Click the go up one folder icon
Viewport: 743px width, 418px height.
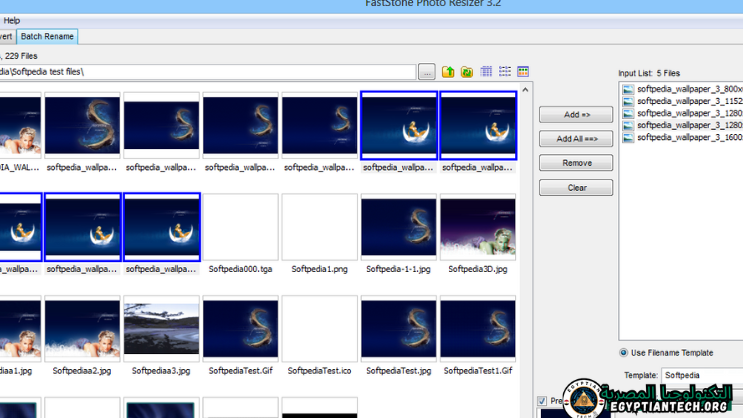pyautogui.click(x=448, y=72)
